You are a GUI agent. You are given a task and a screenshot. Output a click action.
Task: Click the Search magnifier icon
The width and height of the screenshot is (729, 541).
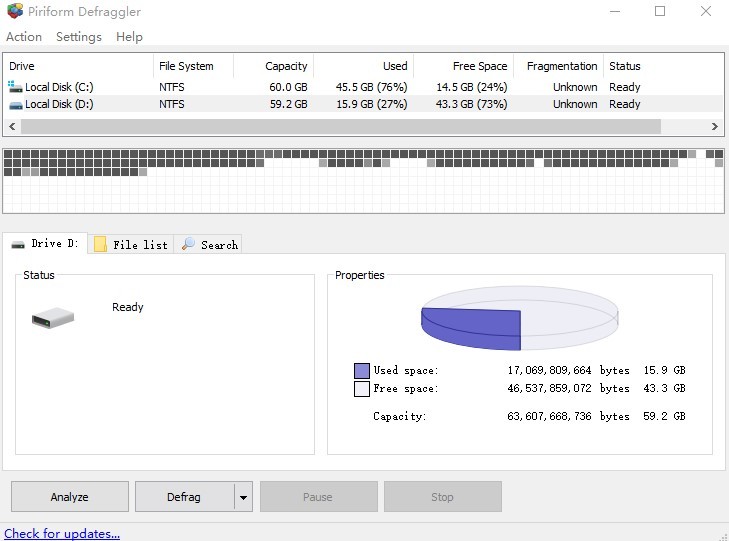click(x=188, y=244)
